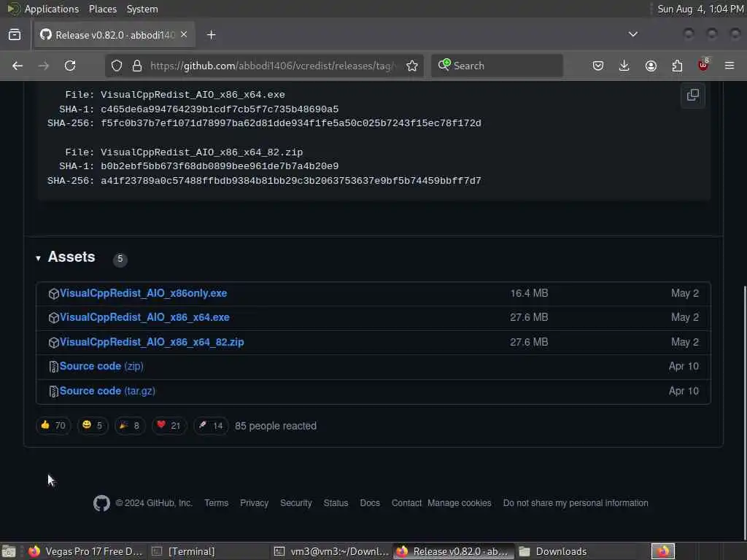The image size is (747, 560).
Task: Click the 85 people reacted text
Action: [275, 426]
